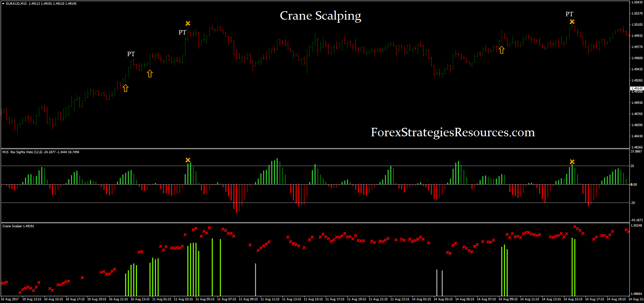Viewport: 644px width, 303px height.
Task: Click the 10 Aug 2017 date label
Action: point(10,299)
